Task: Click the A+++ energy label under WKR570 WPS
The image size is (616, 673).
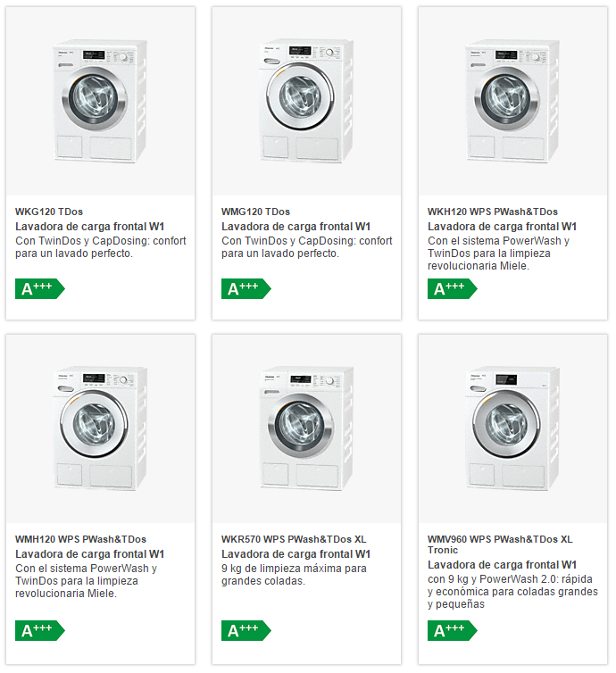Action: coord(246,630)
